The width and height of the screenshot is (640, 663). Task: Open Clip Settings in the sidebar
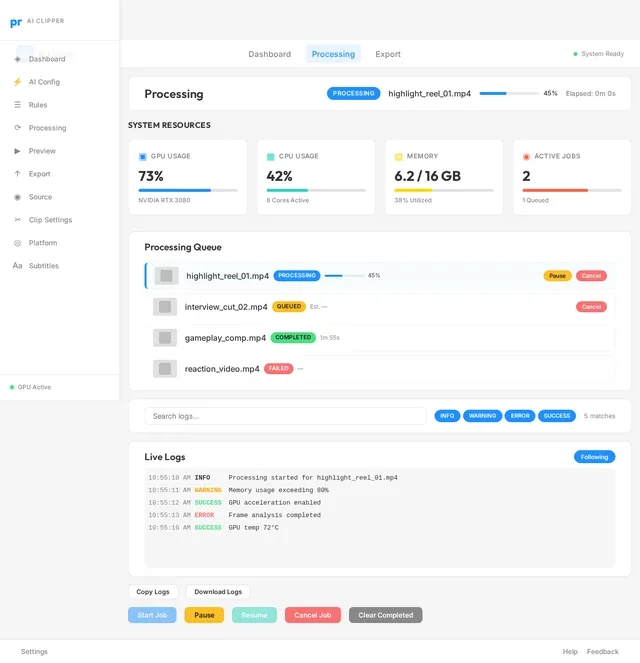(50, 220)
